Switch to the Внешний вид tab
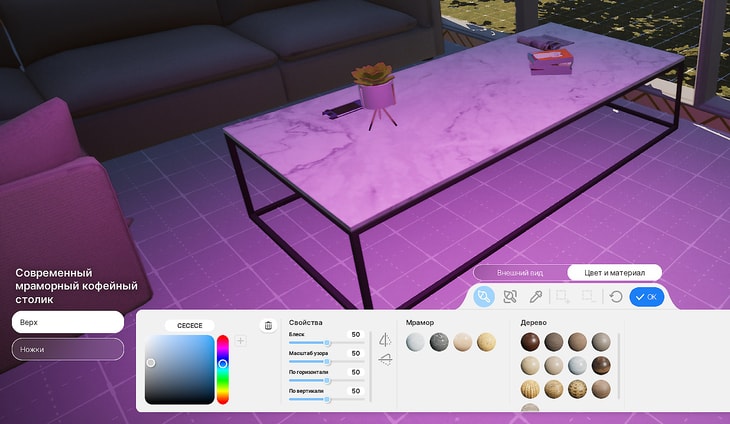Image resolution: width=730 pixels, height=424 pixels. (520, 273)
